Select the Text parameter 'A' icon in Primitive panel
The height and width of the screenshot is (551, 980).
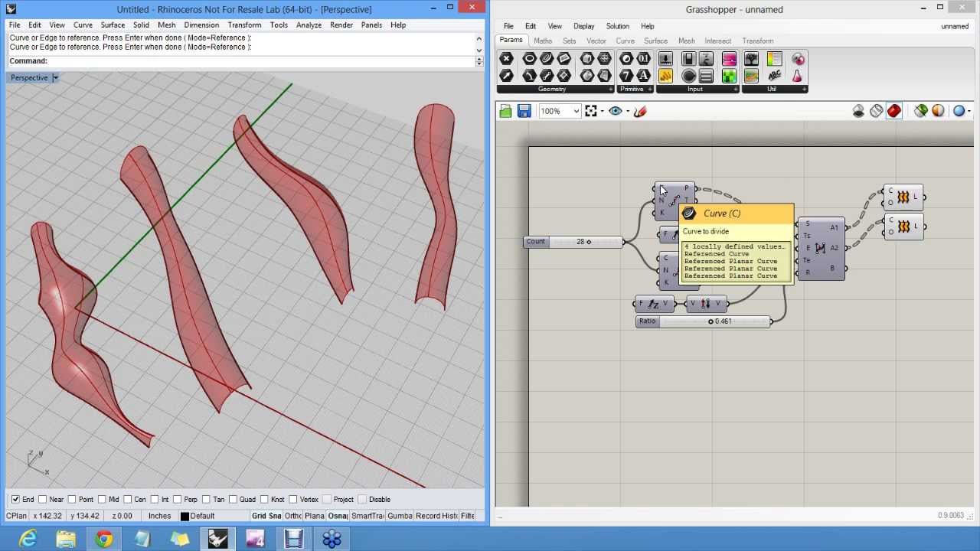pyautogui.click(x=644, y=76)
